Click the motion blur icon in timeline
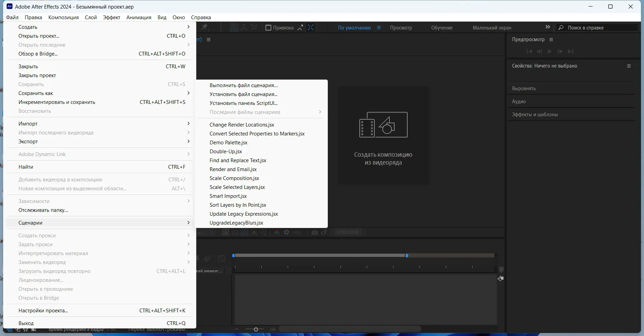This screenshot has height=336, width=644. click(x=207, y=259)
